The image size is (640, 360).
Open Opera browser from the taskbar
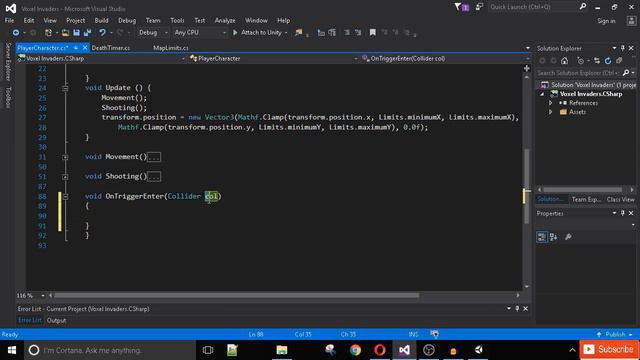pyautogui.click(x=380, y=350)
